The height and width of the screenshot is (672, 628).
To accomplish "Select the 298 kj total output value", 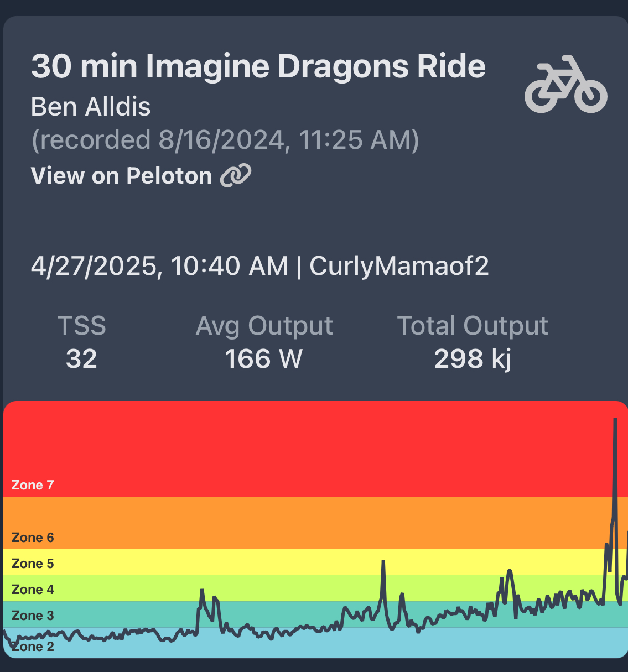I will (x=473, y=359).
